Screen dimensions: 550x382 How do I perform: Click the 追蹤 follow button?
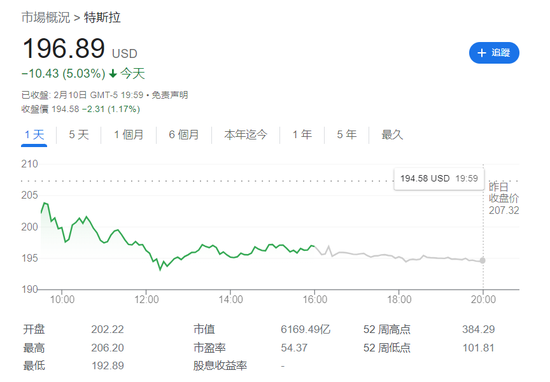[x=494, y=53]
